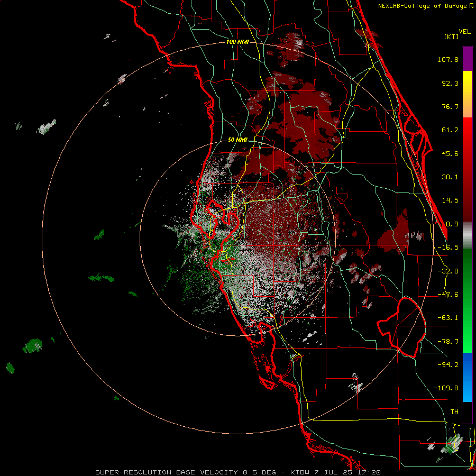Click the -78.7 velocity scale value

(x=448, y=342)
